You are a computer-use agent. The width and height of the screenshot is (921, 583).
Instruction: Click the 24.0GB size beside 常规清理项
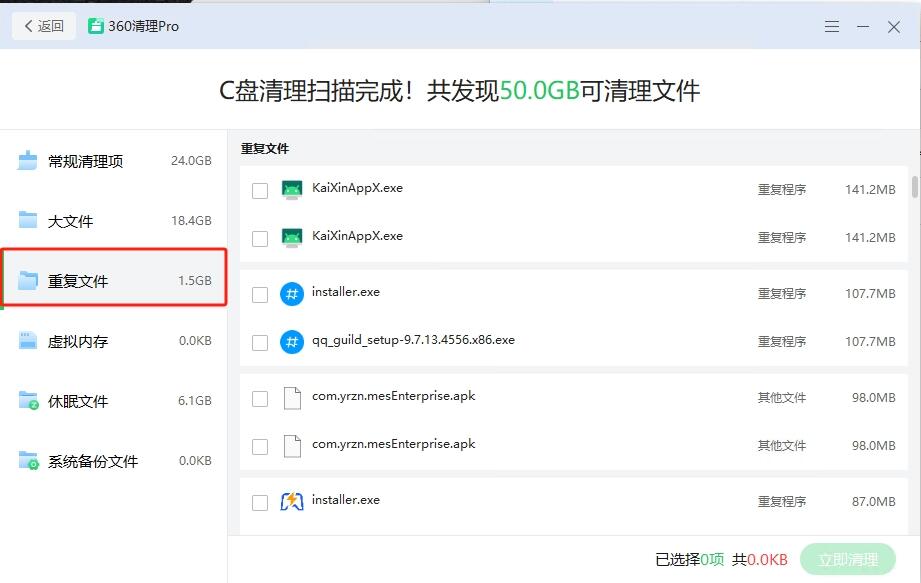(191, 160)
